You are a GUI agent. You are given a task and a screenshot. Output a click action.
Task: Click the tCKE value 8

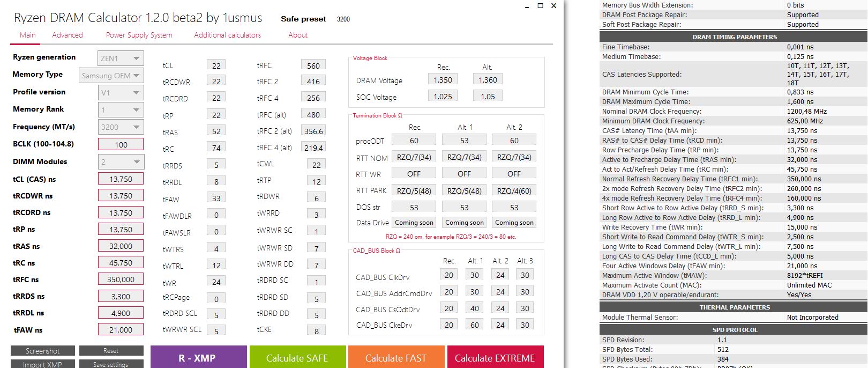click(316, 330)
